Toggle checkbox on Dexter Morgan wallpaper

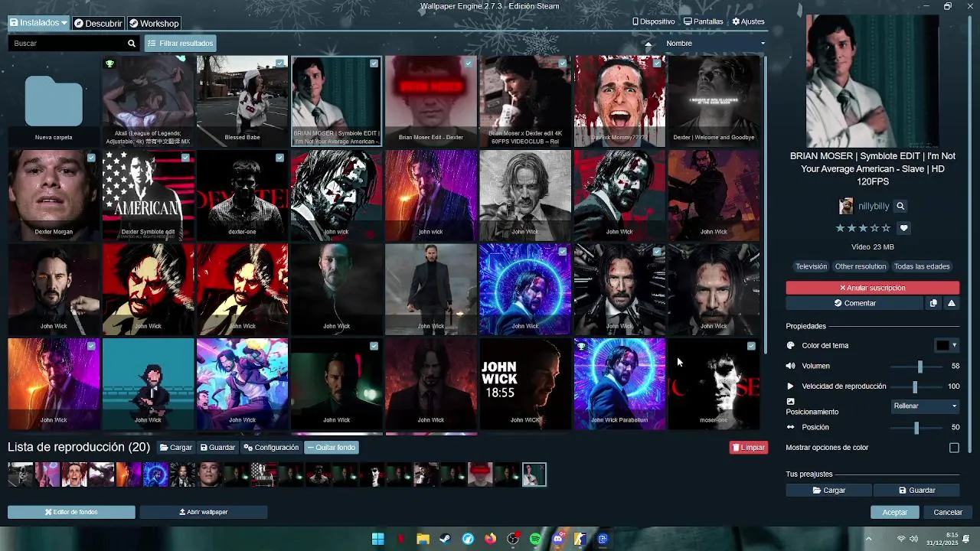coord(91,158)
